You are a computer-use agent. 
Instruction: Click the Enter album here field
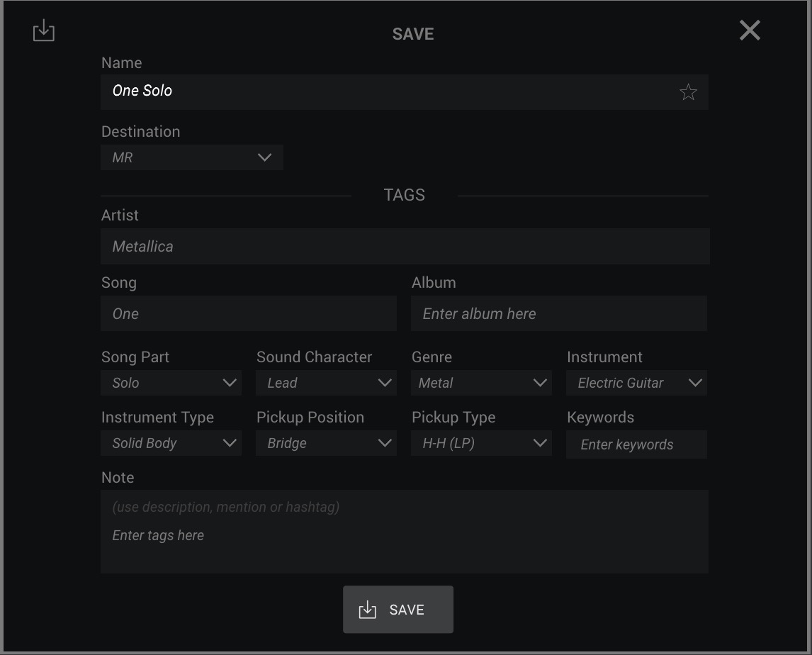click(559, 313)
